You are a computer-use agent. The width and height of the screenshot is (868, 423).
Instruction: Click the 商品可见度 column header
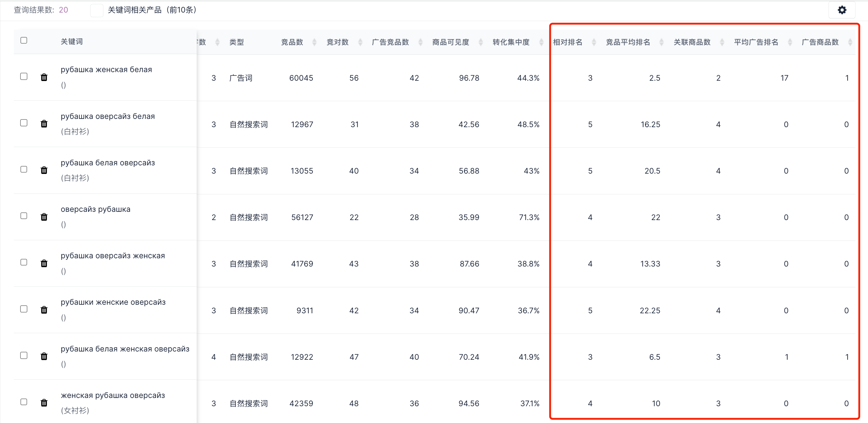[x=451, y=42]
